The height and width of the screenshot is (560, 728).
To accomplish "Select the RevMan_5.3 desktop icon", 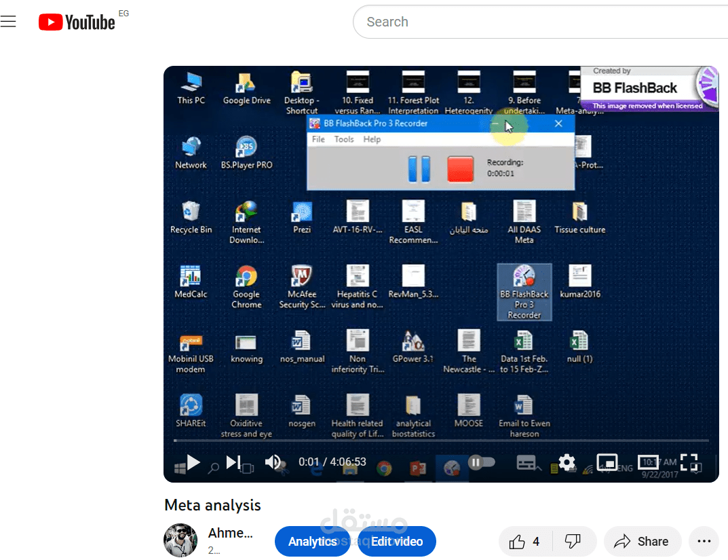I will click(x=413, y=282).
